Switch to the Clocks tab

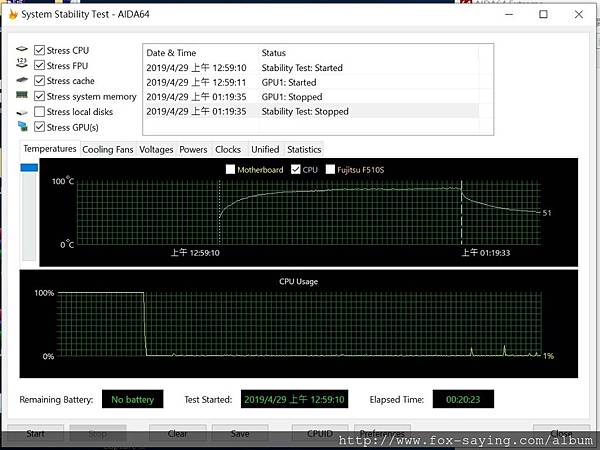pyautogui.click(x=228, y=150)
